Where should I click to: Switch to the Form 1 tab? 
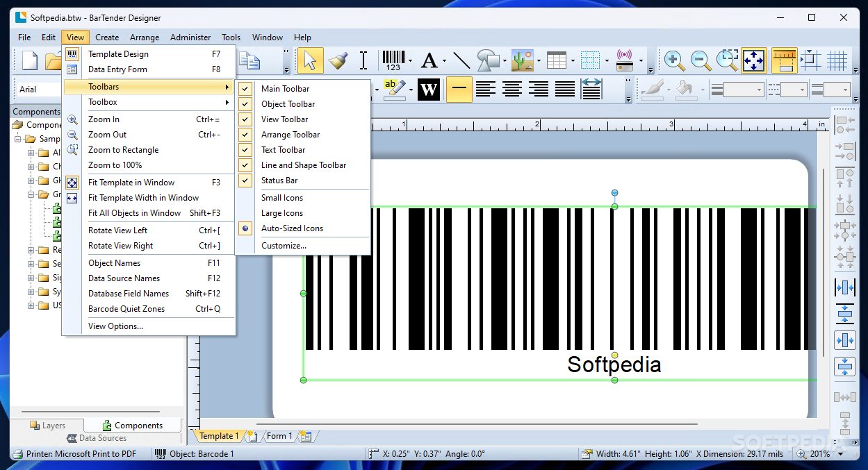click(279, 436)
